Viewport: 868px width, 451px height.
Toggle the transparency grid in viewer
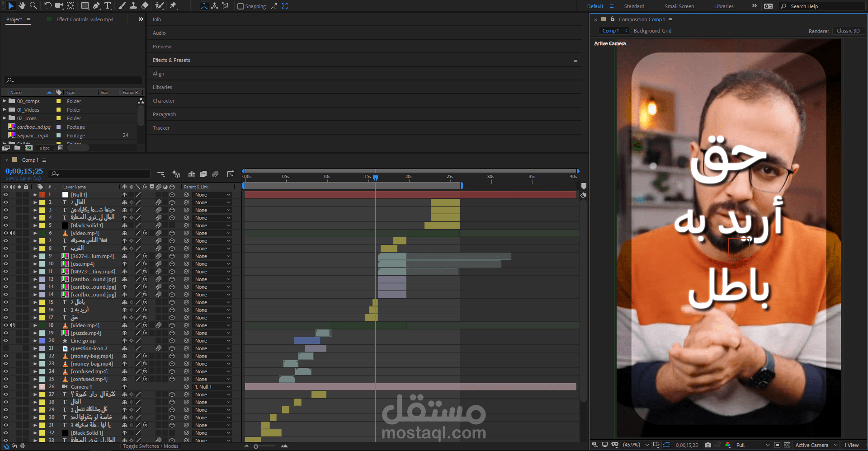click(x=787, y=445)
